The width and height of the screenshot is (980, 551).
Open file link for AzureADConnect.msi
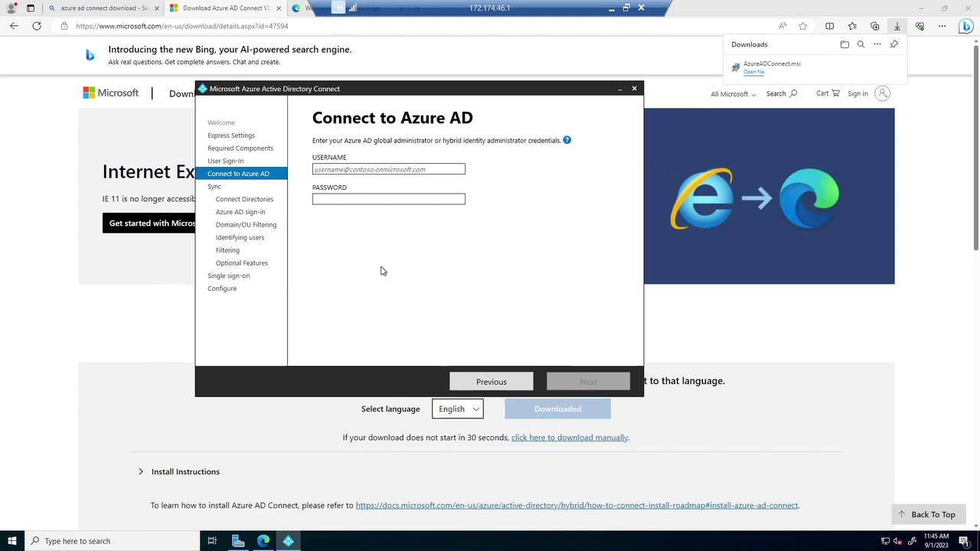(753, 72)
